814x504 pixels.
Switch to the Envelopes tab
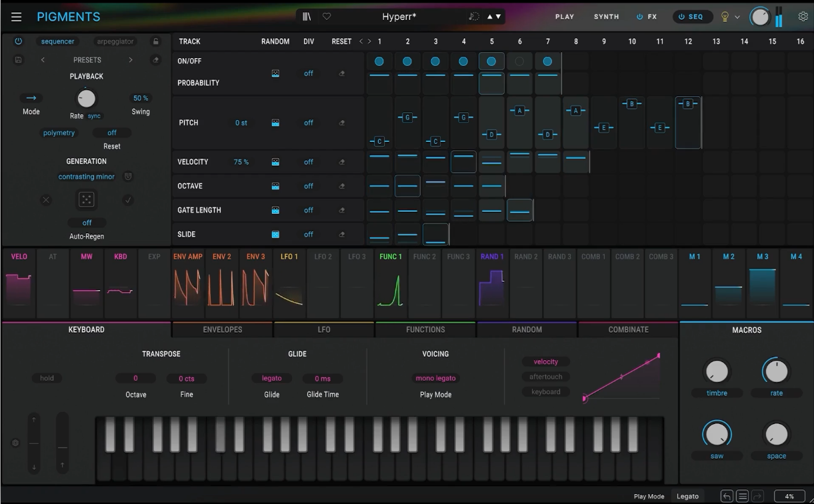click(222, 329)
